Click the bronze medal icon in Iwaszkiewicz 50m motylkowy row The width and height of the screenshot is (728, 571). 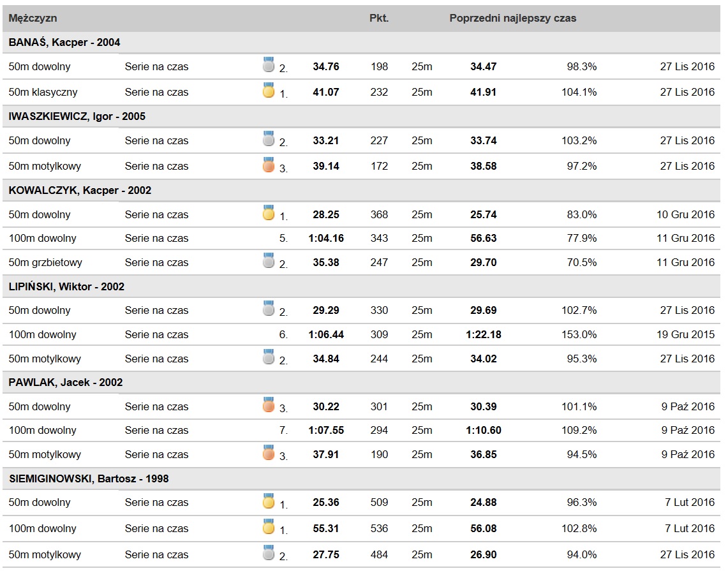click(269, 165)
